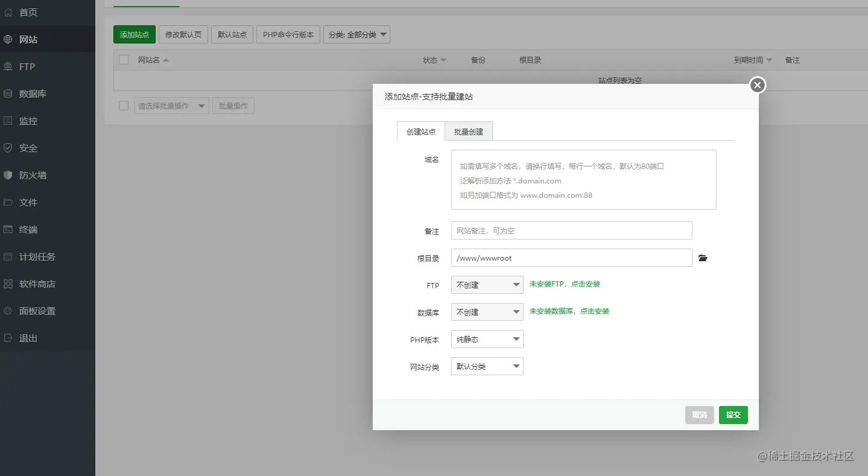868x476 pixels.
Task: Toggle the checkbox beside batch operation dropdown
Action: 124,106
